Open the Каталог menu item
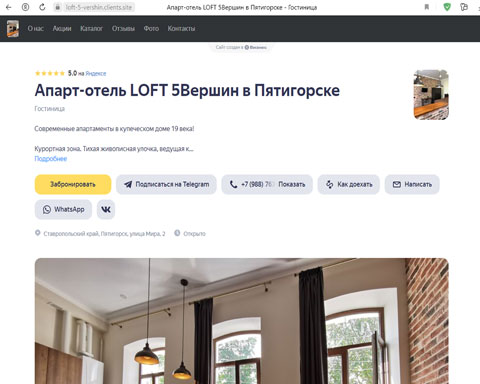 [x=91, y=29]
